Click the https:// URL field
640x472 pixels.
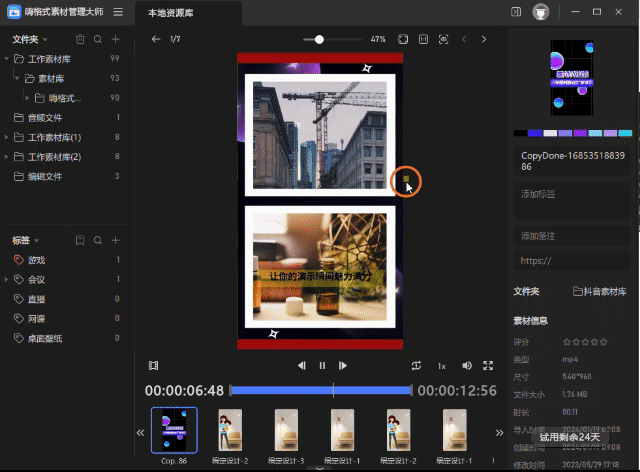pos(571,260)
